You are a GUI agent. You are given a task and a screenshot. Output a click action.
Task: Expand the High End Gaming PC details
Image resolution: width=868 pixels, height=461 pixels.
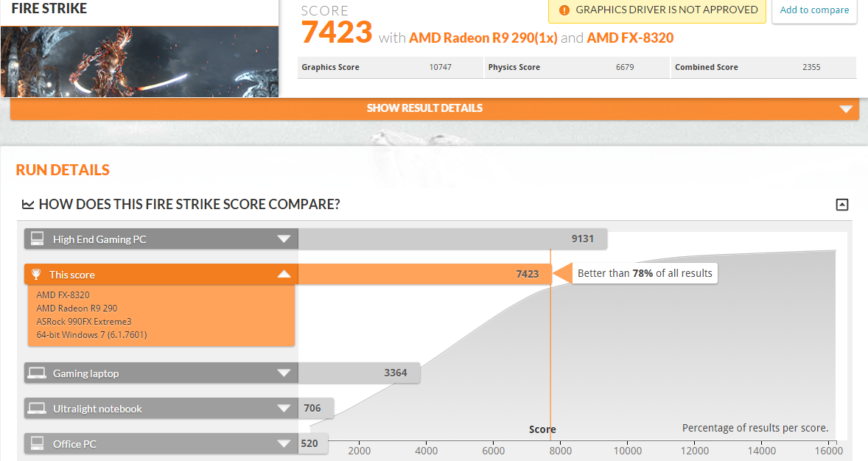coord(284,239)
